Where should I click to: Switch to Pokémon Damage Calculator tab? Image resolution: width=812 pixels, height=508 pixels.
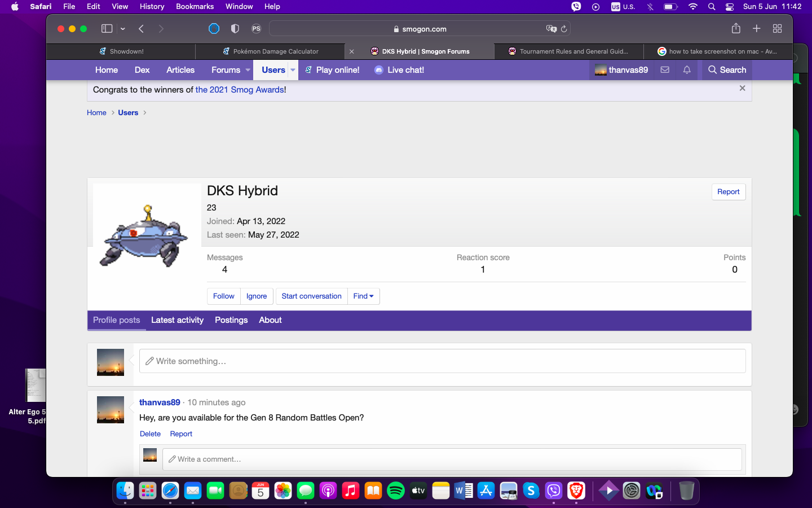coord(271,51)
